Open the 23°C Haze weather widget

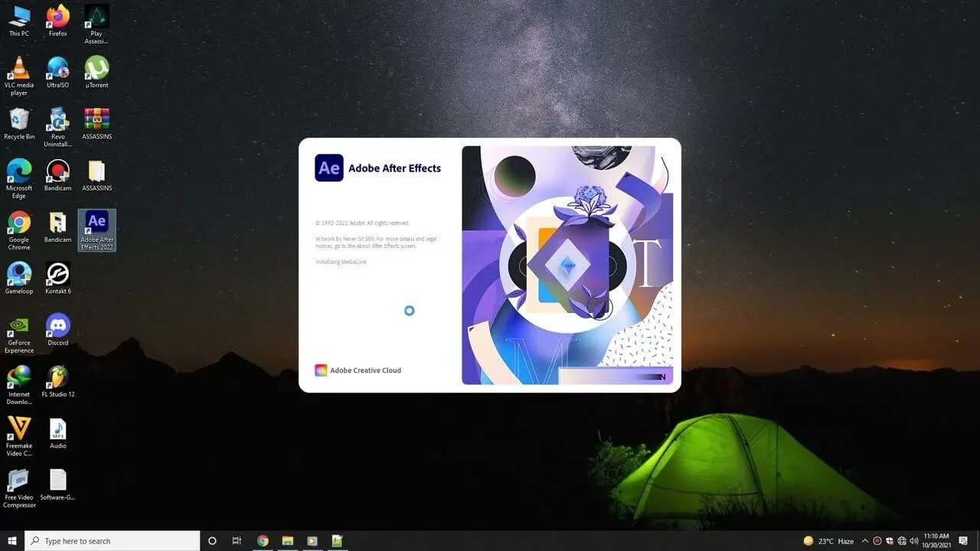(828, 541)
